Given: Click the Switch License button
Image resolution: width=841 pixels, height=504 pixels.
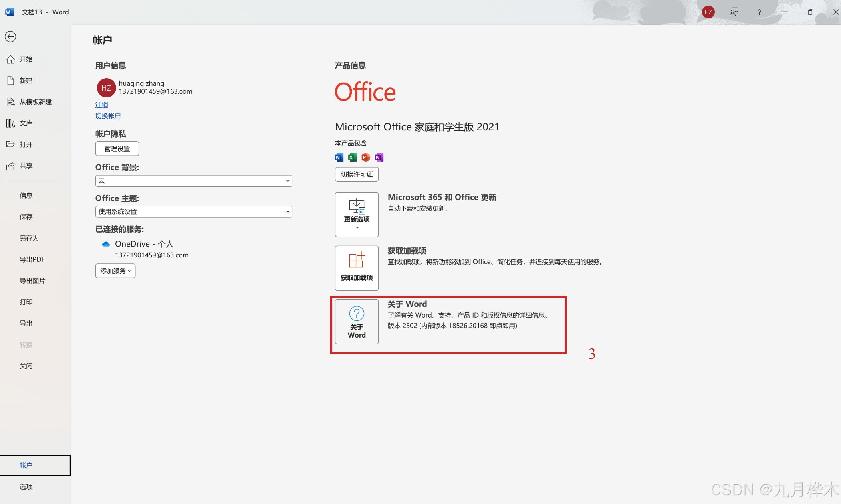Looking at the screenshot, I should click(x=357, y=174).
